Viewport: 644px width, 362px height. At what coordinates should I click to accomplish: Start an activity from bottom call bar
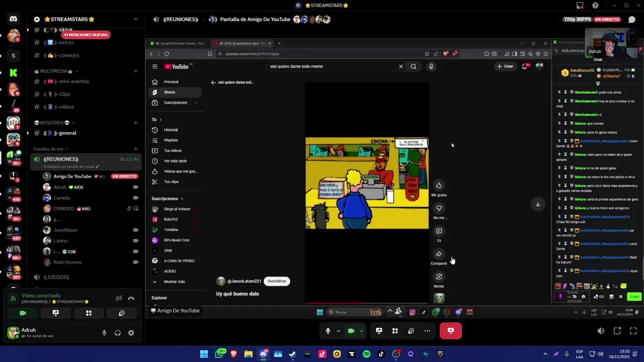point(395,331)
